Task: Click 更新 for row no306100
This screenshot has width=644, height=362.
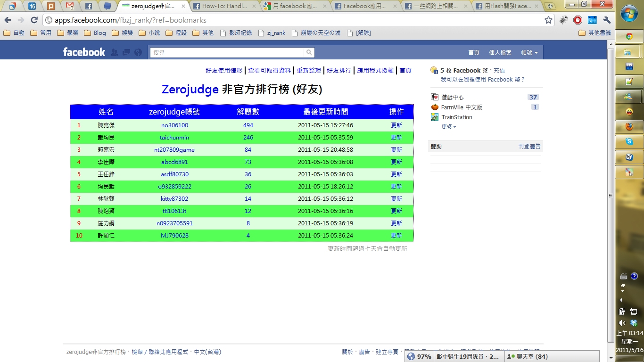Action: click(x=396, y=125)
